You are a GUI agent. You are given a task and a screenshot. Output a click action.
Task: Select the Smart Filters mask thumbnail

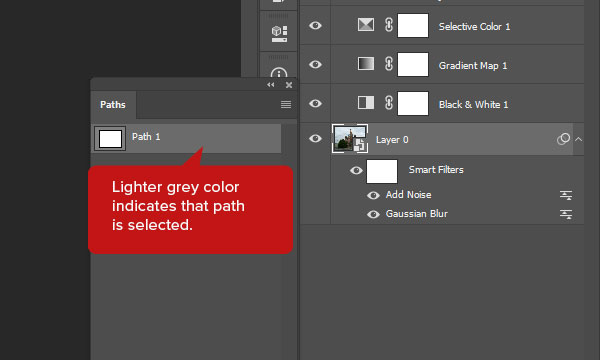[382, 171]
